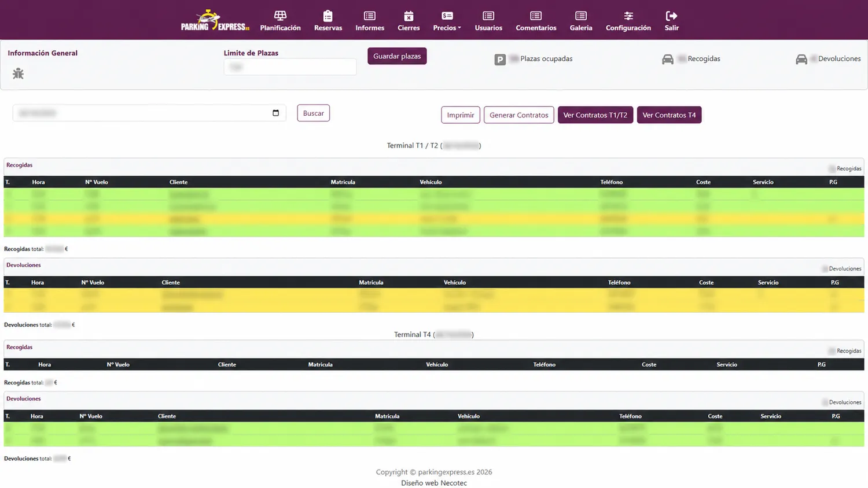
Task: Click the Plazas ocupadas label
Action: pyautogui.click(x=546, y=59)
